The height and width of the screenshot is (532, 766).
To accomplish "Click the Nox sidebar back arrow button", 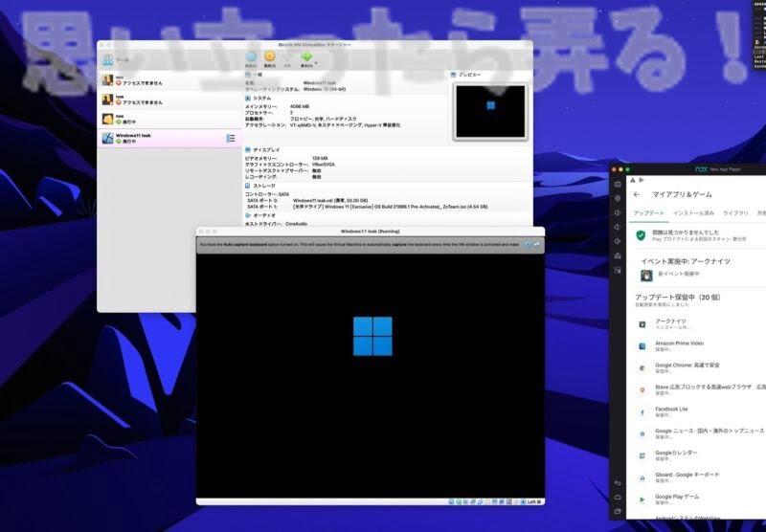I will tap(618, 482).
